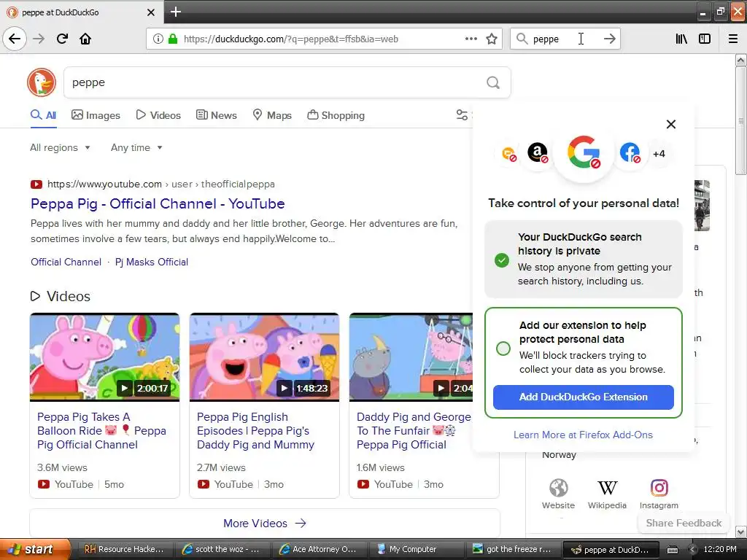Viewport: 747px width, 560px height.
Task: Play the Peppa Pig English Episodes thumbnail
Action: (264, 357)
